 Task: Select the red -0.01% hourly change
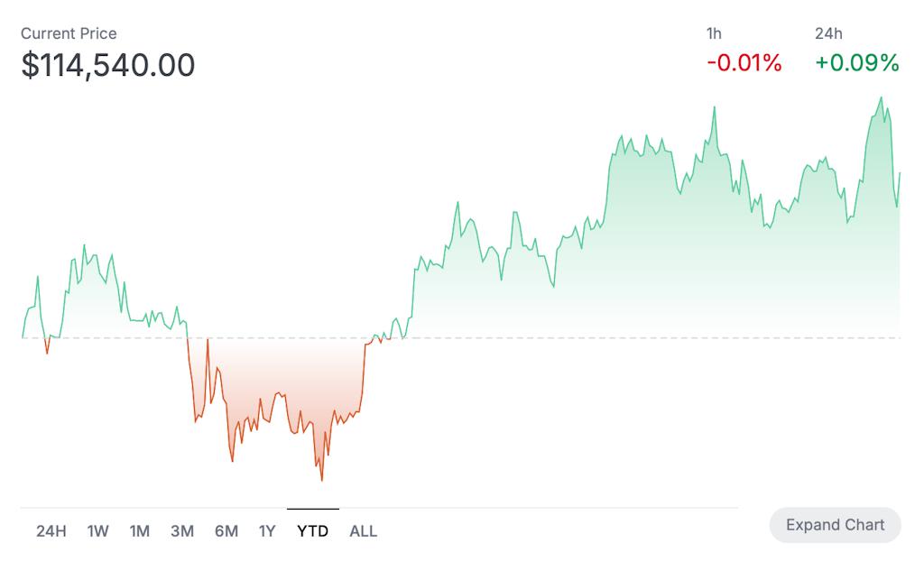pos(744,63)
